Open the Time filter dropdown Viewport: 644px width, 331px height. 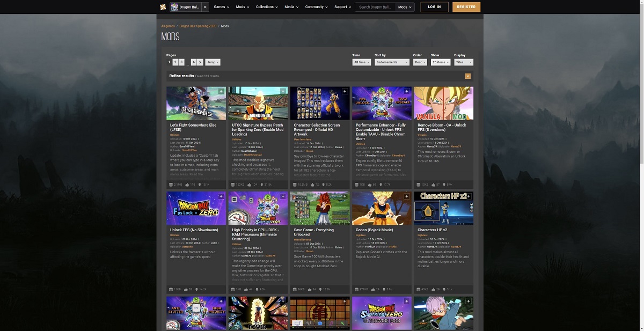[361, 62]
